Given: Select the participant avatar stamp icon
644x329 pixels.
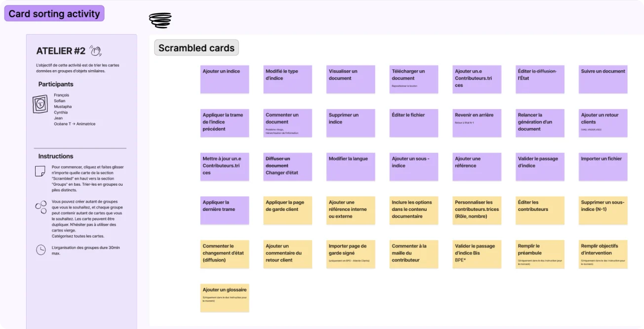Looking at the screenshot, I should [40, 104].
